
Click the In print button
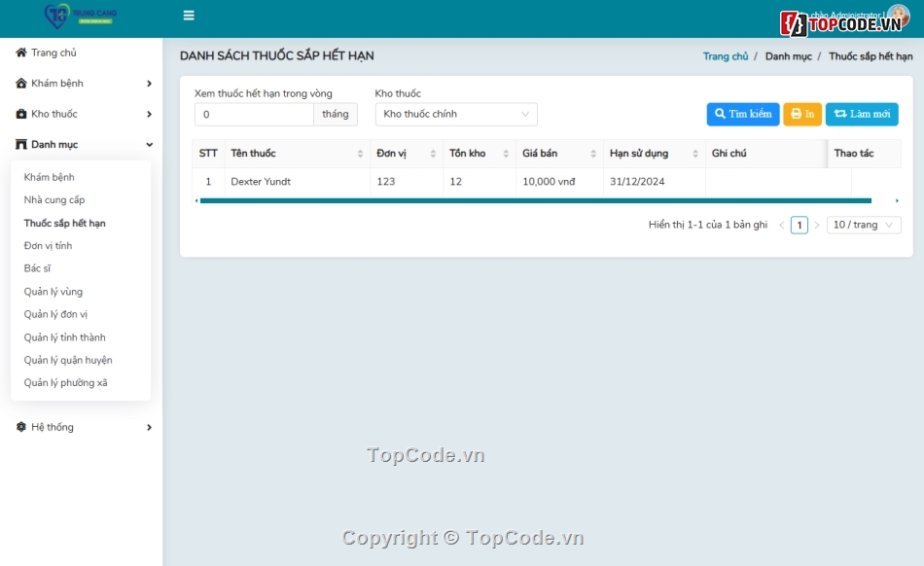[802, 114]
